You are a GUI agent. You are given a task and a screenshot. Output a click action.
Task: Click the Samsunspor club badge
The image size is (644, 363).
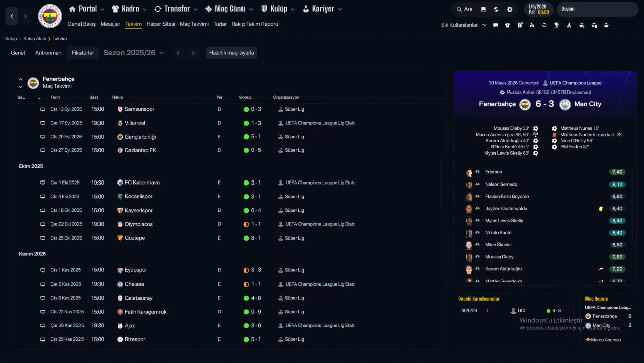[120, 109]
